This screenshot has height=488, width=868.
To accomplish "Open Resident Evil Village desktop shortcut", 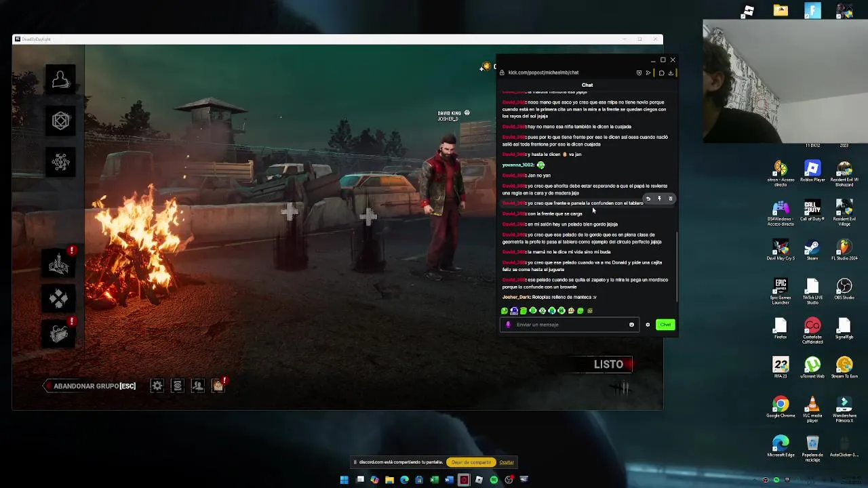I will tap(844, 212).
